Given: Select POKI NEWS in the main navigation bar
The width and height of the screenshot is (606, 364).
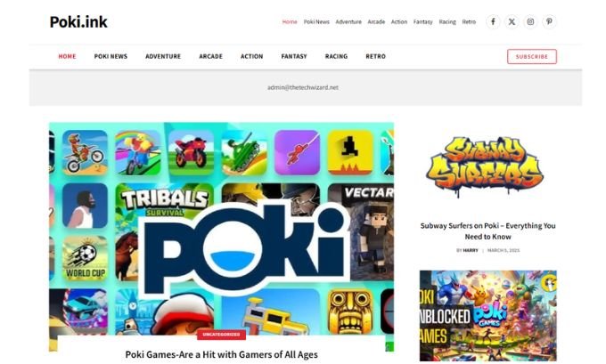Looking at the screenshot, I should pos(111,56).
